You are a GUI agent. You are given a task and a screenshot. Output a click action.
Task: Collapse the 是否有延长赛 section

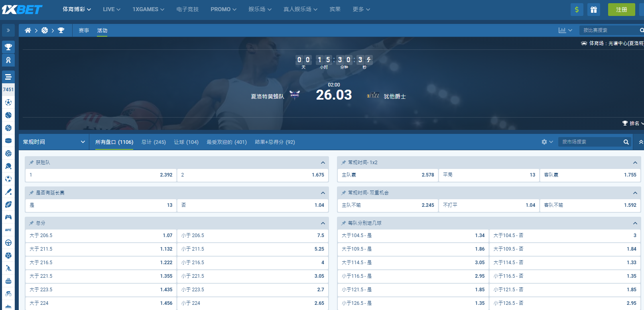pyautogui.click(x=323, y=193)
